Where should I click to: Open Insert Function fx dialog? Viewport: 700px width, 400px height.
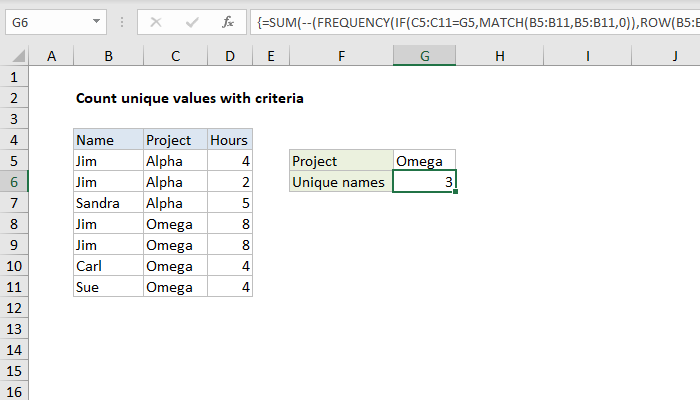(x=228, y=21)
